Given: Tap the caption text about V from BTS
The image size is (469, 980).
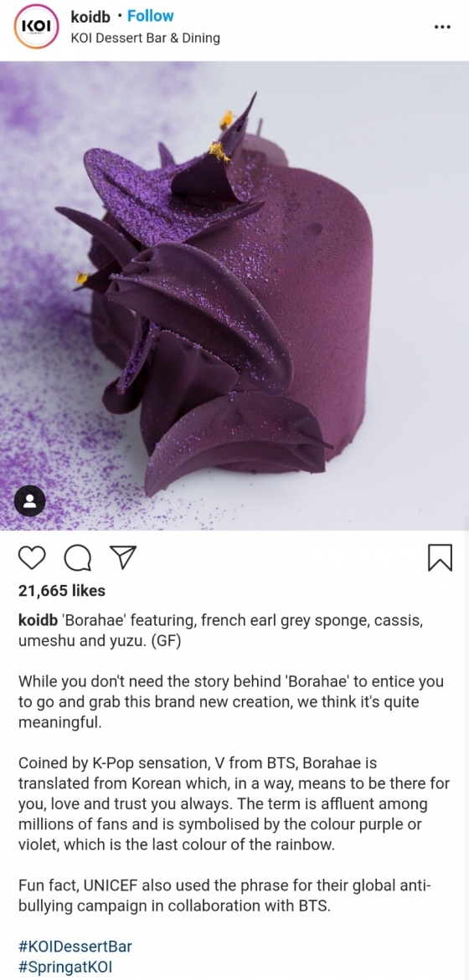Looking at the screenshot, I should 234,804.
